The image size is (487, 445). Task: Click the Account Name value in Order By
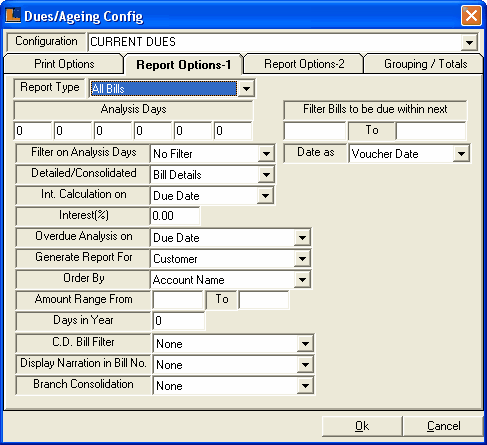pyautogui.click(x=189, y=280)
